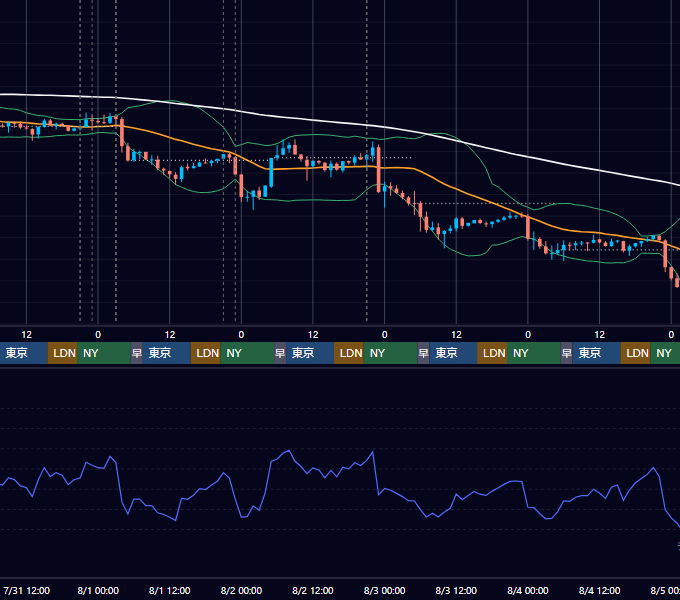Click the 8/4 12:00 date label
Image resolution: width=680 pixels, height=600 pixels.
point(599,590)
